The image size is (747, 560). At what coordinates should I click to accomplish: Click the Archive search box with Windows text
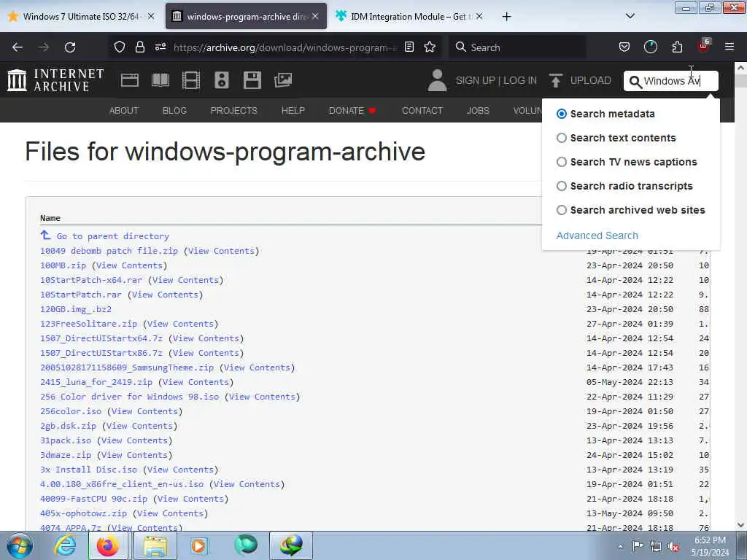tap(671, 81)
